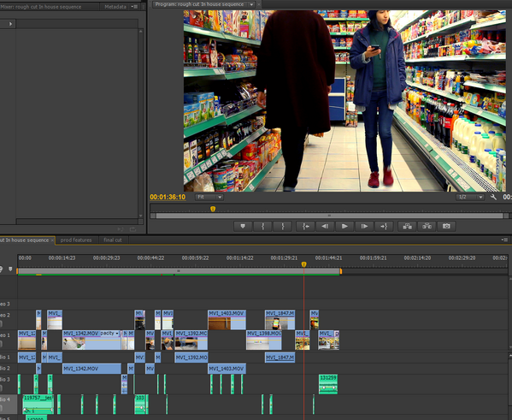Click the Mark In button
The width and height of the screenshot is (512, 420).
[x=262, y=226]
